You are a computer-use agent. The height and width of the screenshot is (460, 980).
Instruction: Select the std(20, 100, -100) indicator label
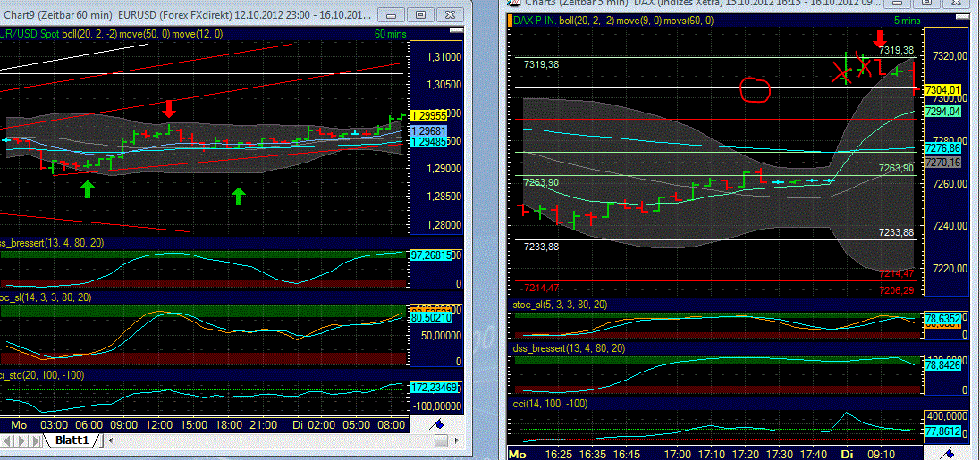(x=43, y=374)
